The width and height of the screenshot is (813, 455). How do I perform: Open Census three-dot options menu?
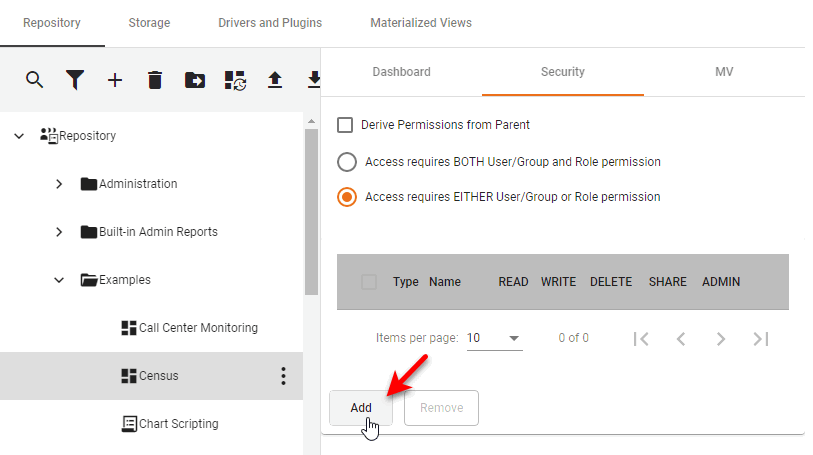[283, 376]
